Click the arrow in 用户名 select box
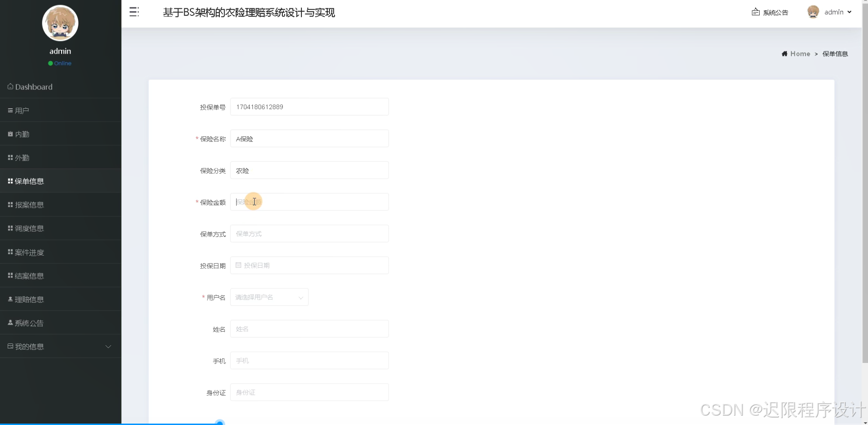868x425 pixels. [x=301, y=298]
